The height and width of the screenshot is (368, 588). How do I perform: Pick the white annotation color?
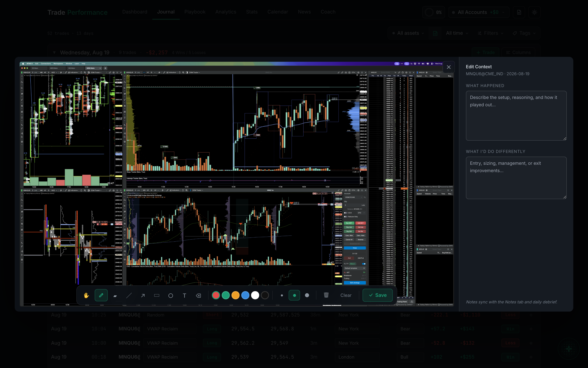[x=255, y=295]
